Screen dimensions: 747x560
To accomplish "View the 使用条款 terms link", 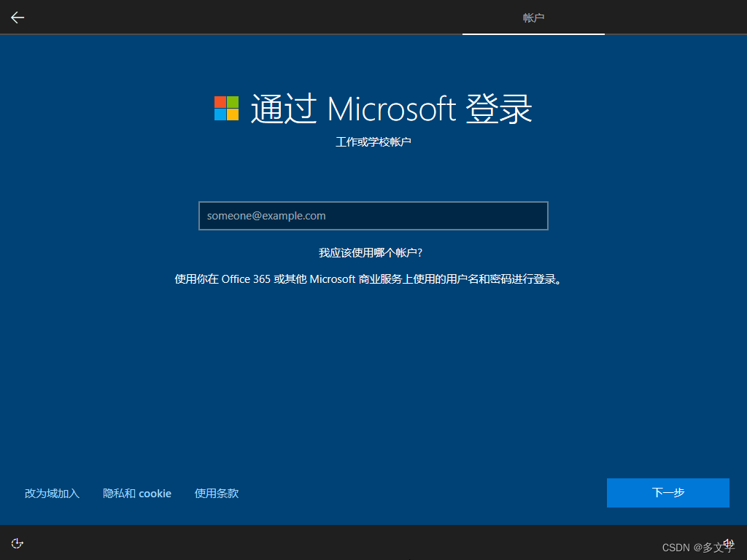I will pyautogui.click(x=216, y=494).
